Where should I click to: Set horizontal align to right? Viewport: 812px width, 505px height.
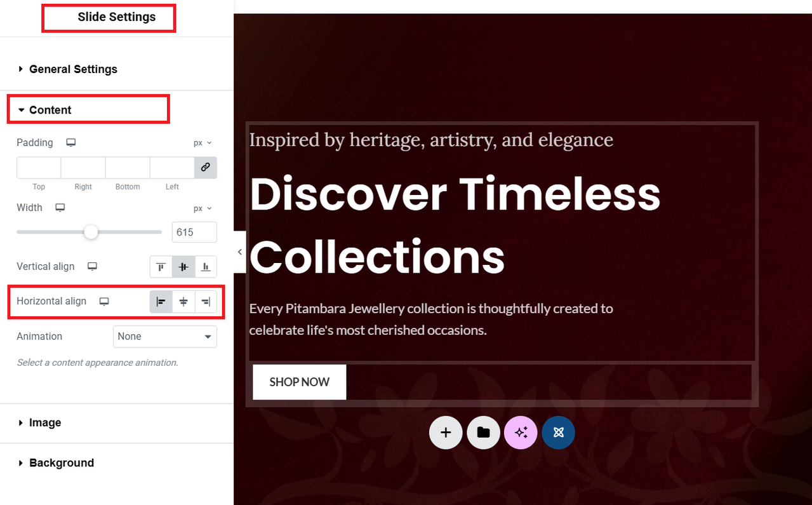pyautogui.click(x=206, y=302)
